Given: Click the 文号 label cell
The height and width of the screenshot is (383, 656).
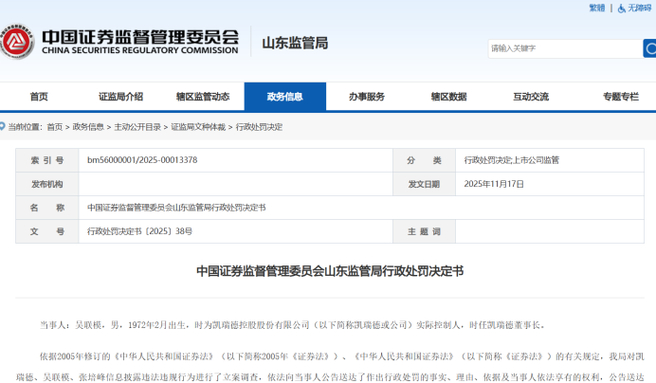Looking at the screenshot, I should point(47,231).
